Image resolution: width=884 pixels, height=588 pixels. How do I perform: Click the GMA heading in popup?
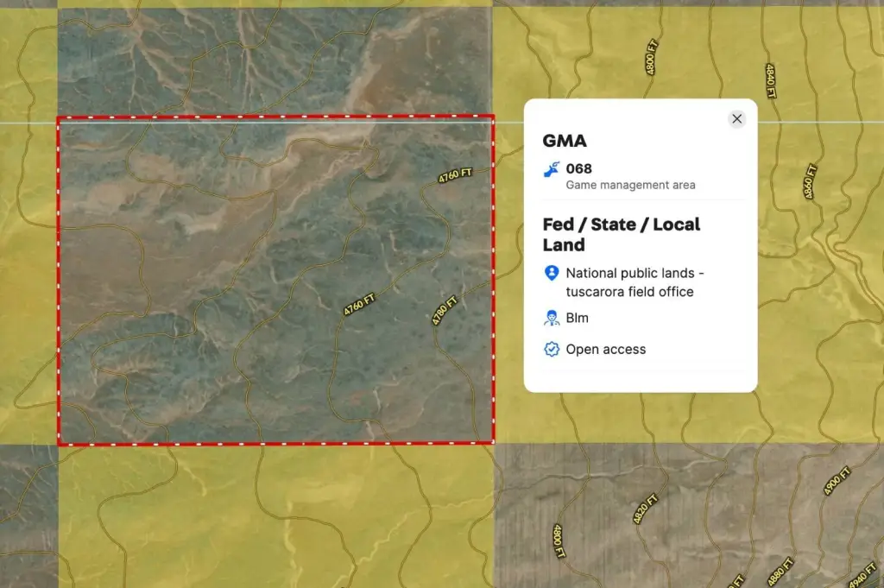(565, 141)
